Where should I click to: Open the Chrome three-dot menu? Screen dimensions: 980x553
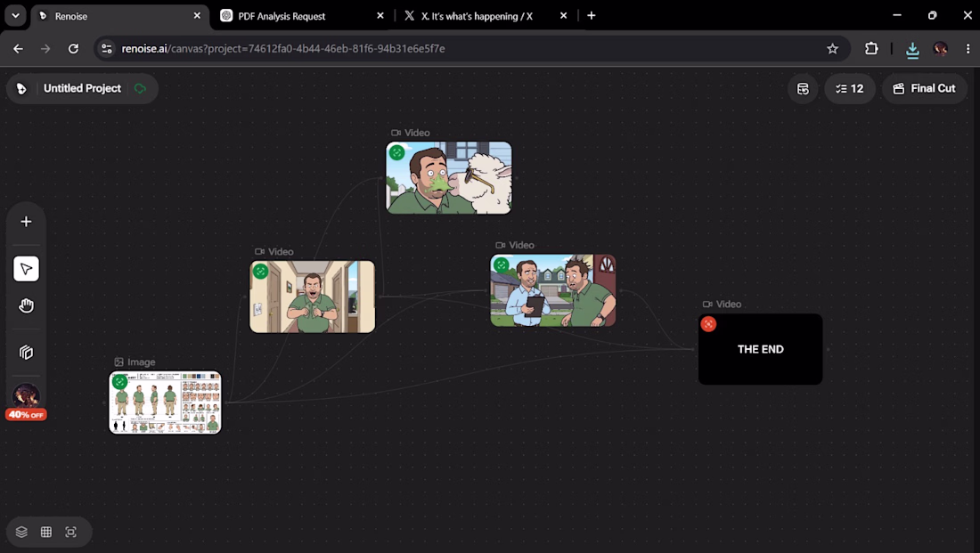(x=968, y=49)
